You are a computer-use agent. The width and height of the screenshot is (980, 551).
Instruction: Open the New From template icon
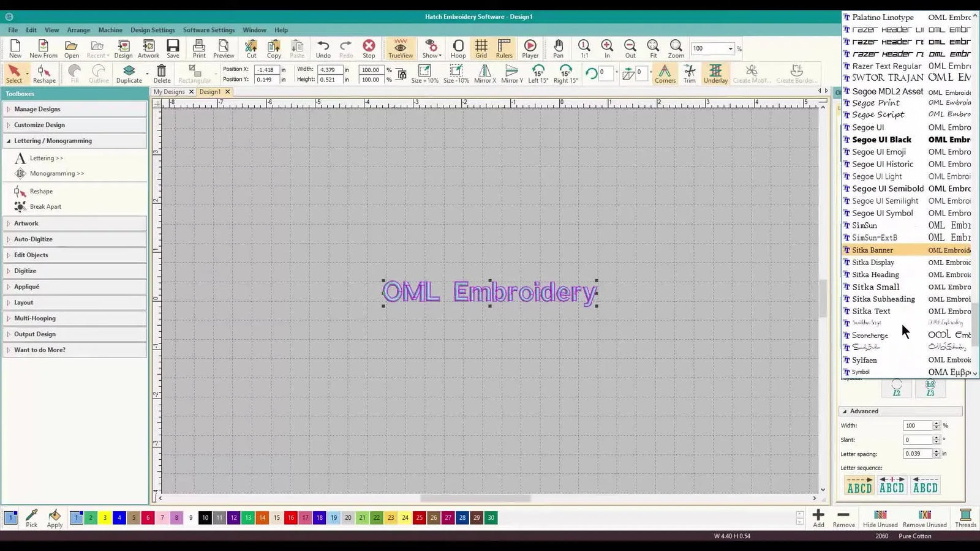43,49
